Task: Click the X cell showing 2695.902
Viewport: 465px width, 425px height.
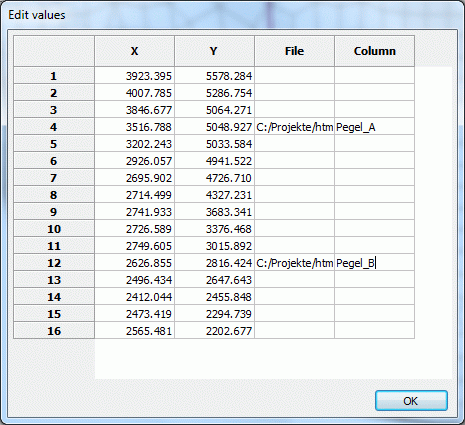Action: (135, 178)
